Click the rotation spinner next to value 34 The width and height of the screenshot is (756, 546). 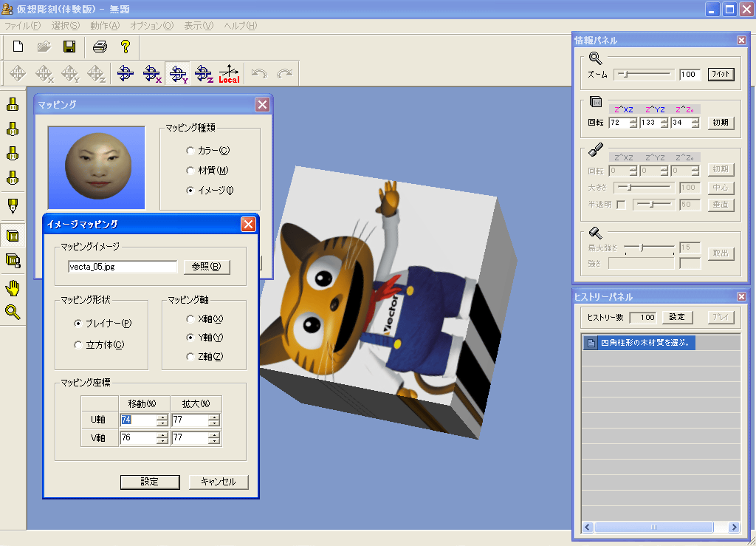click(x=695, y=123)
